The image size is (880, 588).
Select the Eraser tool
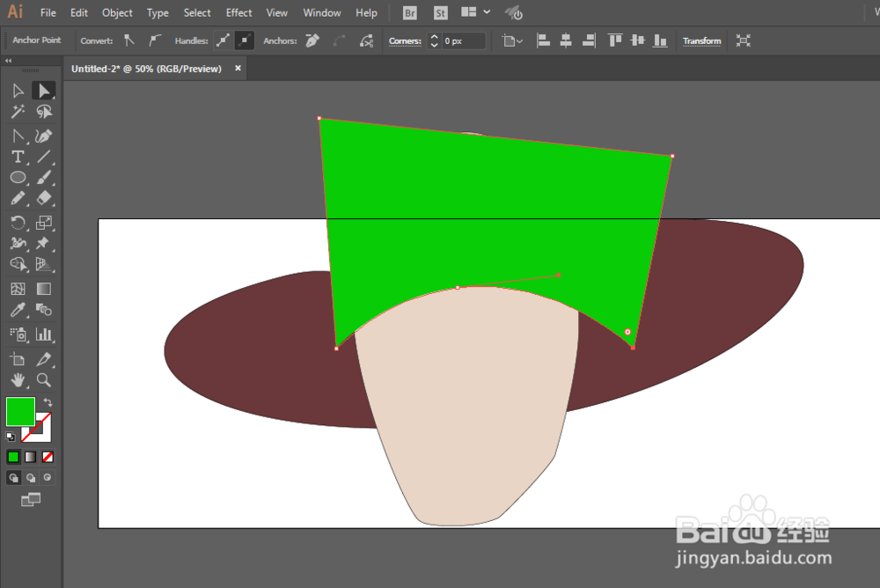pyautogui.click(x=43, y=198)
